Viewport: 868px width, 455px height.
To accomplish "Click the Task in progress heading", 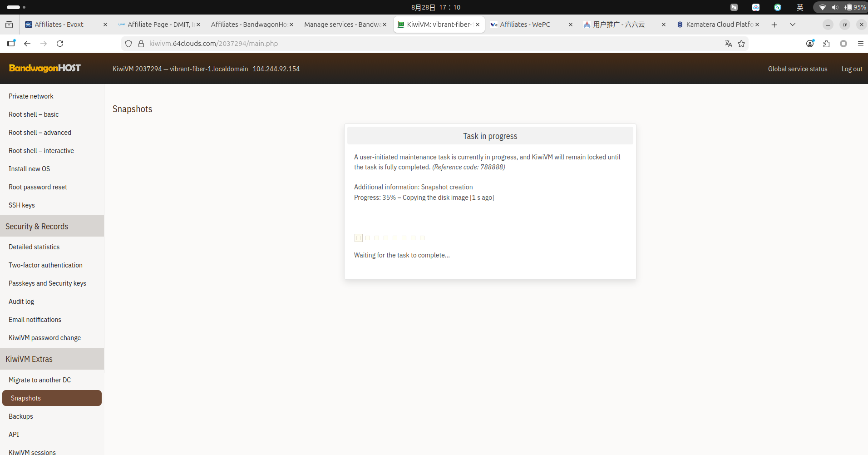I will (x=490, y=136).
